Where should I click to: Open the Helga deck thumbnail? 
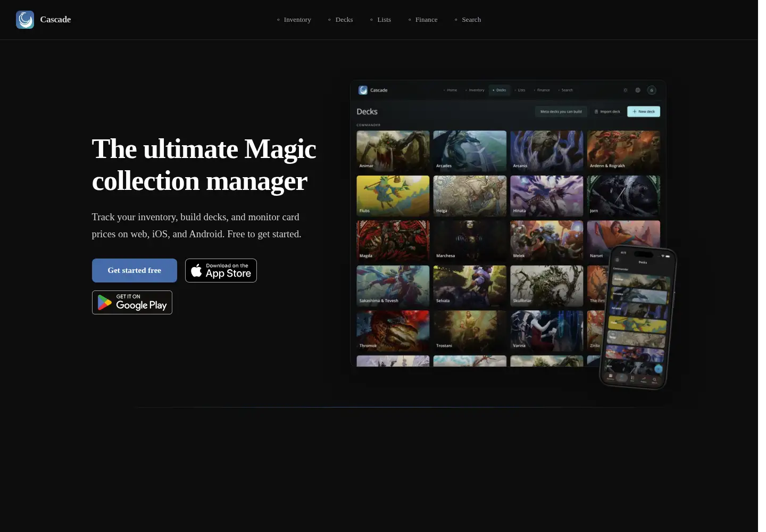point(470,196)
